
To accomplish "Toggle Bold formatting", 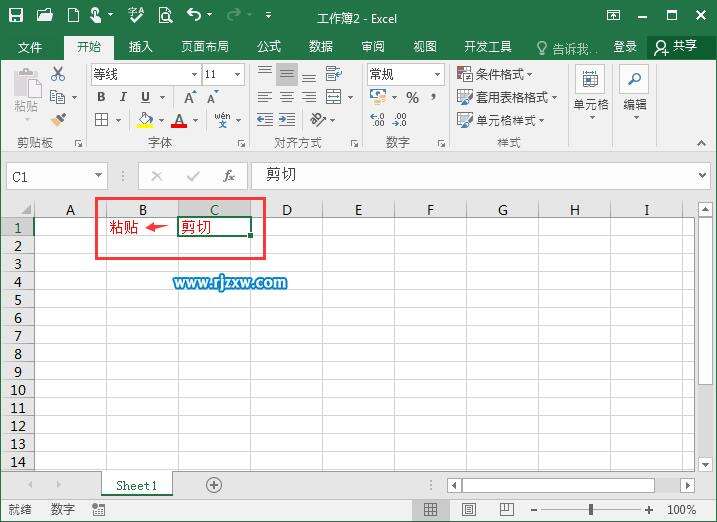I will [101, 97].
